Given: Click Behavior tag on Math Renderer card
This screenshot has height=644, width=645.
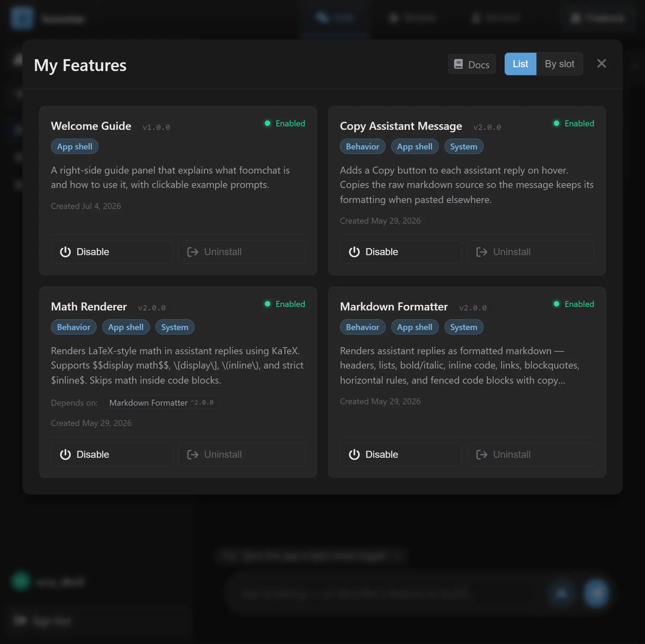Looking at the screenshot, I should [x=74, y=327].
